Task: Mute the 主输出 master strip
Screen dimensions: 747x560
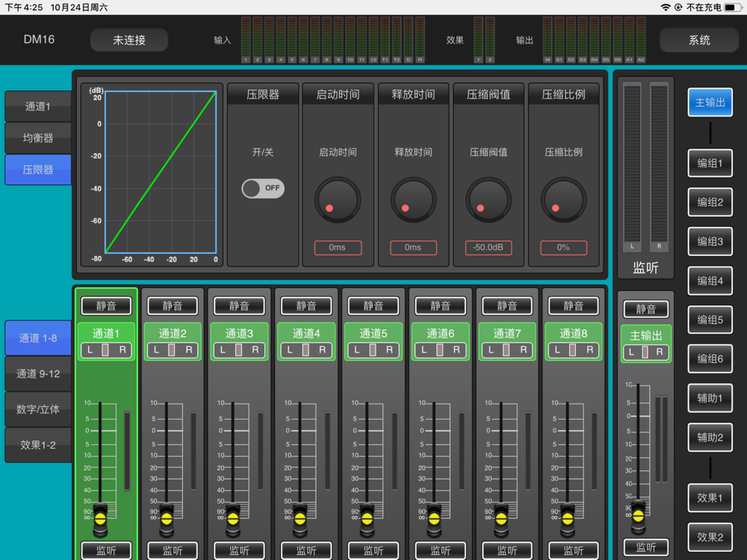Action: pyautogui.click(x=646, y=309)
